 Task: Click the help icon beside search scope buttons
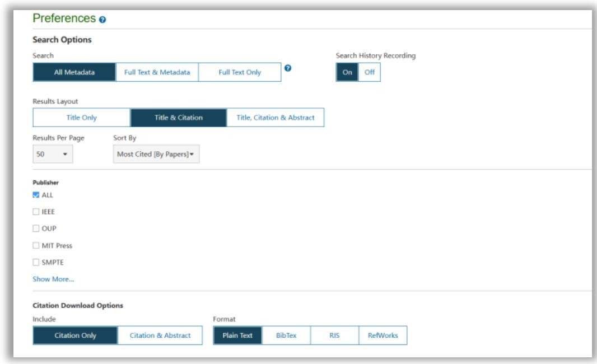(x=288, y=68)
